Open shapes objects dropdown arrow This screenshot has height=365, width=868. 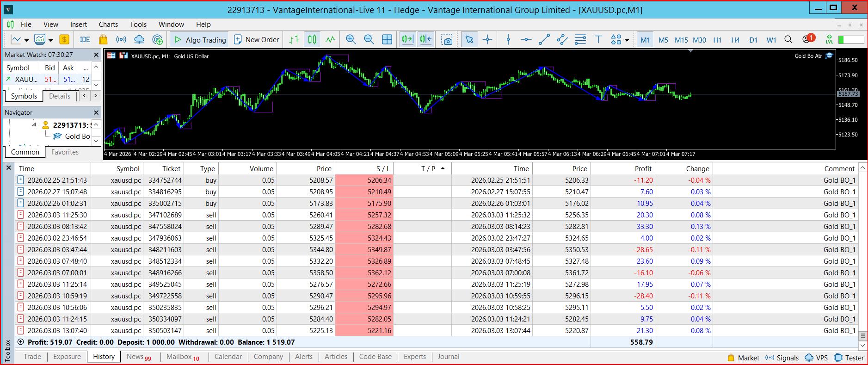(x=627, y=40)
